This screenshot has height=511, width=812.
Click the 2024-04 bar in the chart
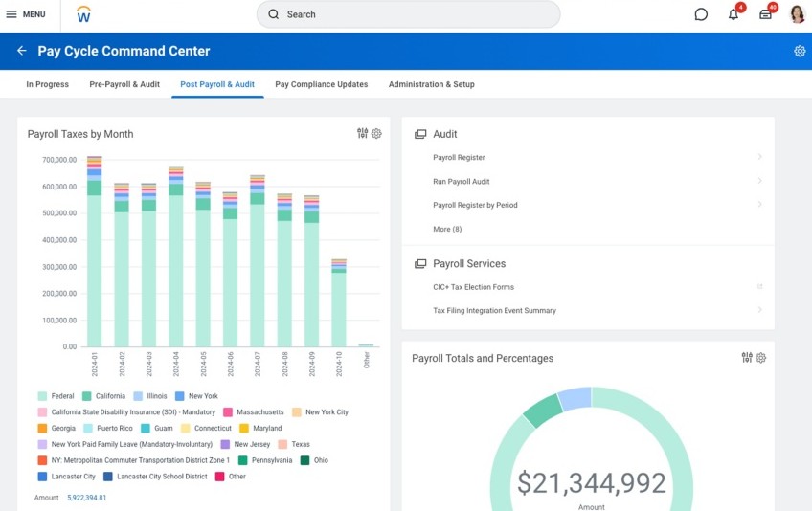tap(175, 256)
